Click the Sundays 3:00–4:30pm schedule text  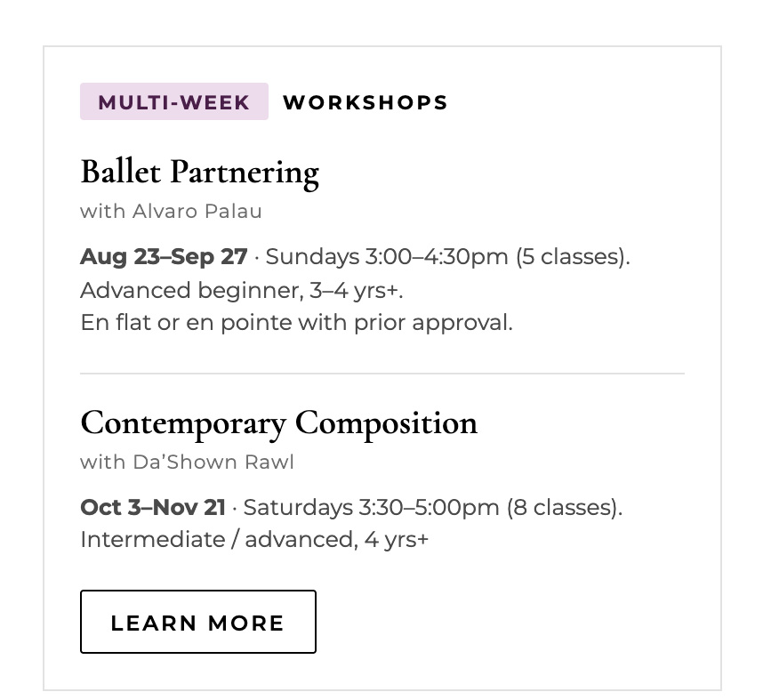pos(387,256)
